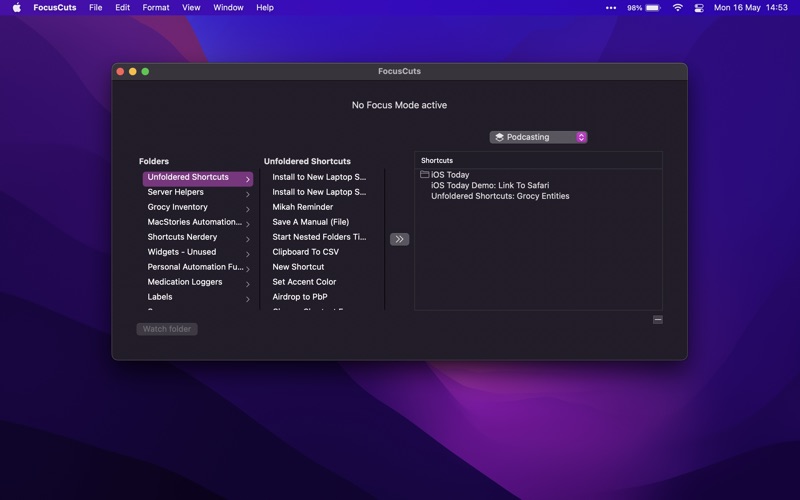
Task: Select the Widgets - Unused folder
Action: tap(197, 252)
